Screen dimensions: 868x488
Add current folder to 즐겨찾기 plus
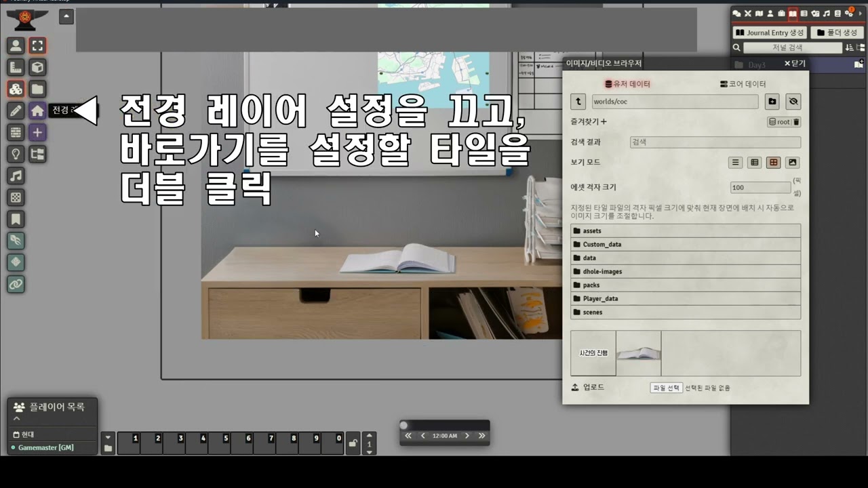pyautogui.click(x=604, y=122)
